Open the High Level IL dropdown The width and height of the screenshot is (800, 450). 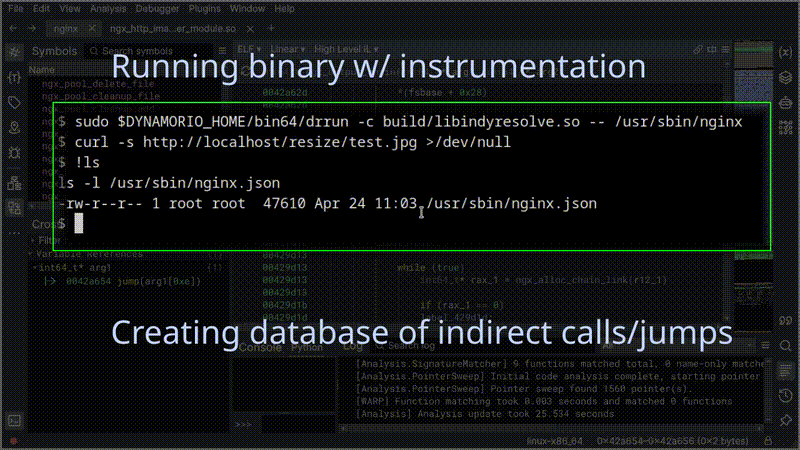[x=346, y=49]
